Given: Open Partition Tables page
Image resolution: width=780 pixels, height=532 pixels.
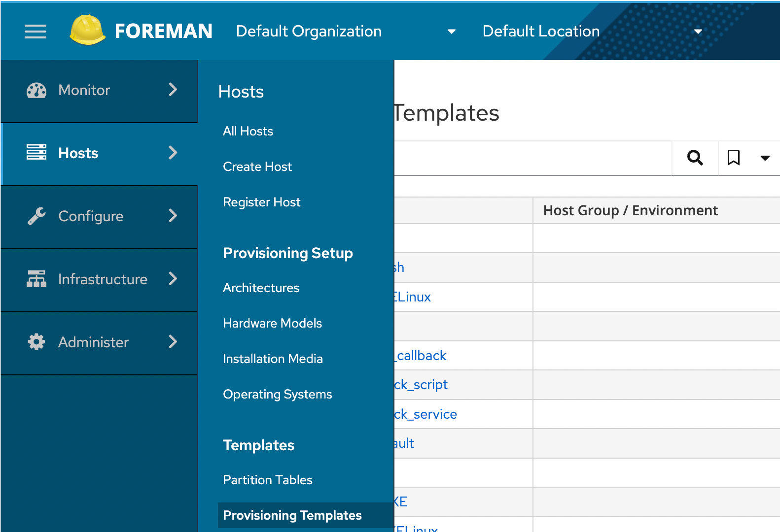Looking at the screenshot, I should (268, 480).
